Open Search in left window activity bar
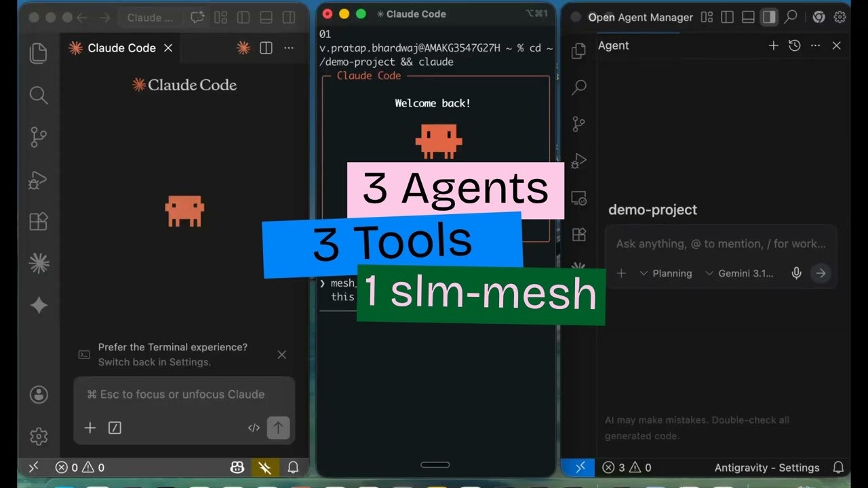This screenshot has width=868, height=488. pos(39,95)
